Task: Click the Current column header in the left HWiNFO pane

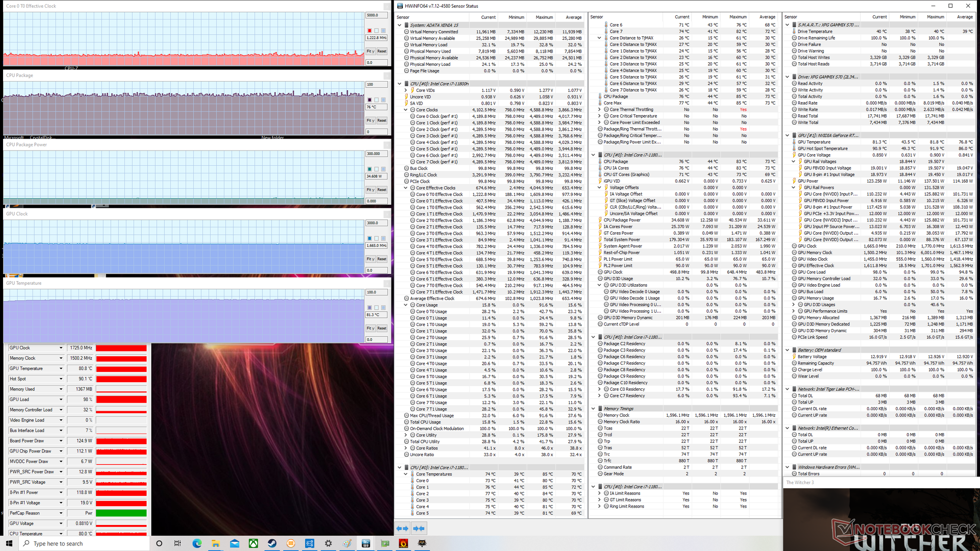Action: coord(488,17)
